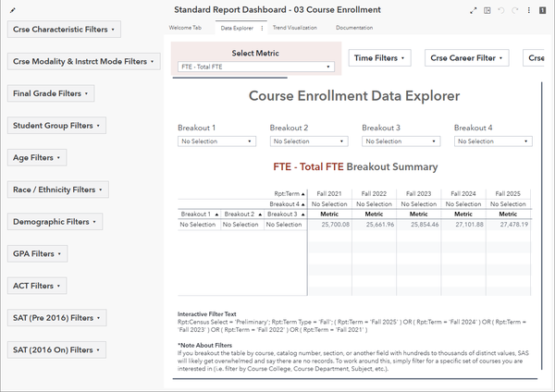
Task: Click the Fall 2024 column header
Action: click(x=463, y=194)
